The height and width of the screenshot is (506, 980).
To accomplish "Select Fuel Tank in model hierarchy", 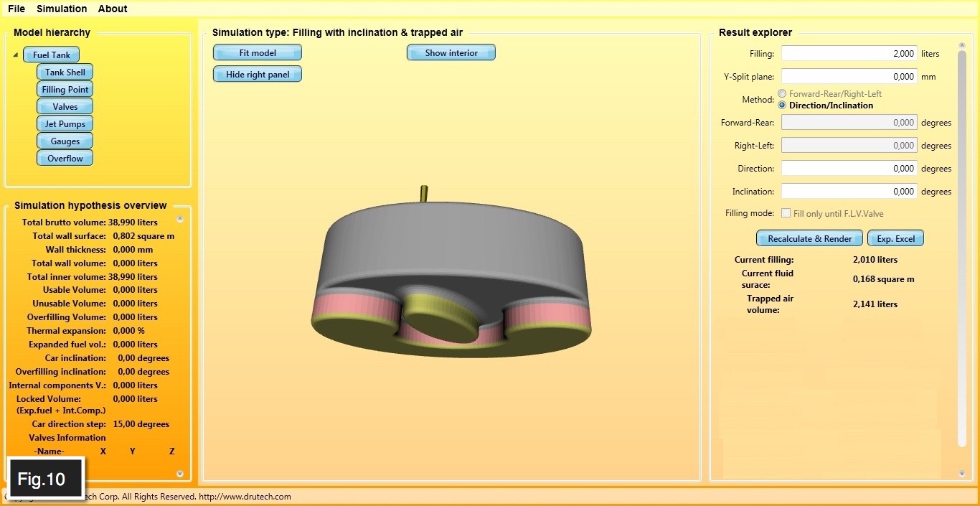I will click(x=51, y=55).
